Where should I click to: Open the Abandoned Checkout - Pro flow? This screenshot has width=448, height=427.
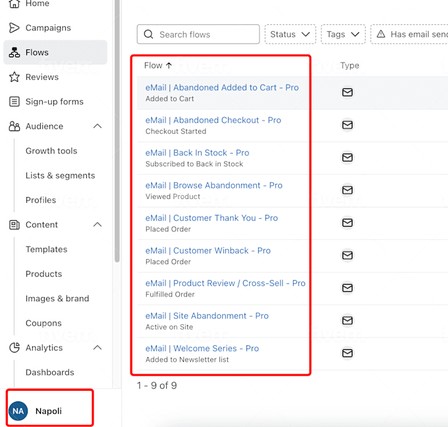213,120
